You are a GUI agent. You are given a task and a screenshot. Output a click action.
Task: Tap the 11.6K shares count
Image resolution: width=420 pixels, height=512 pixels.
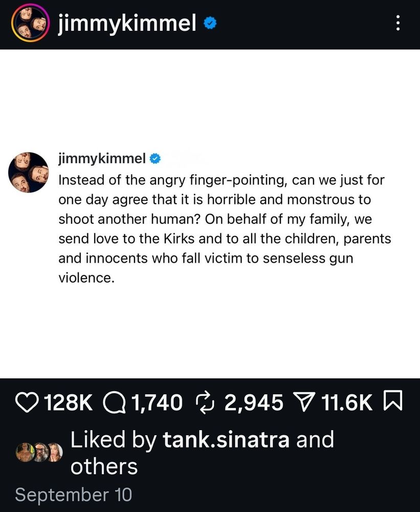coord(347,402)
